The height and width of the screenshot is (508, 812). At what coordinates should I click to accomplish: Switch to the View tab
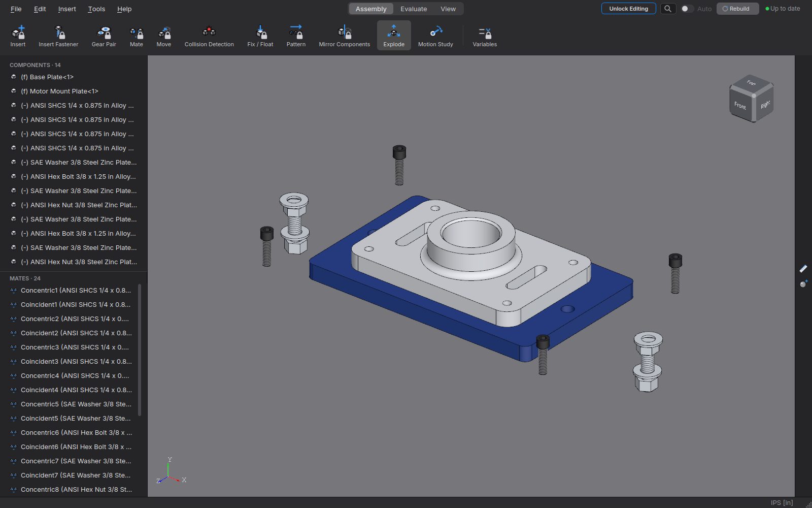pyautogui.click(x=448, y=9)
